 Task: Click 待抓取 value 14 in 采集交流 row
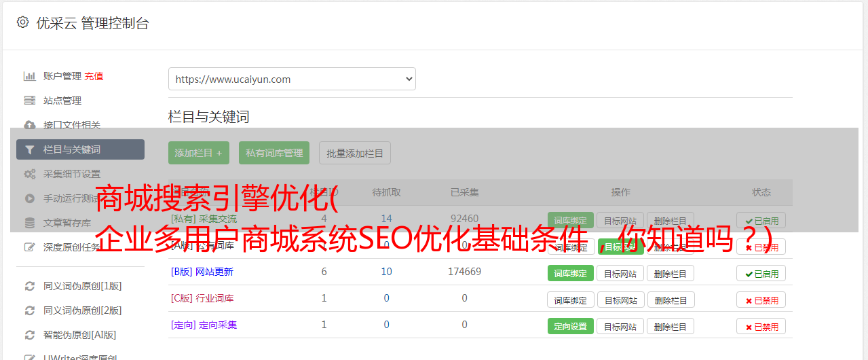tap(387, 219)
